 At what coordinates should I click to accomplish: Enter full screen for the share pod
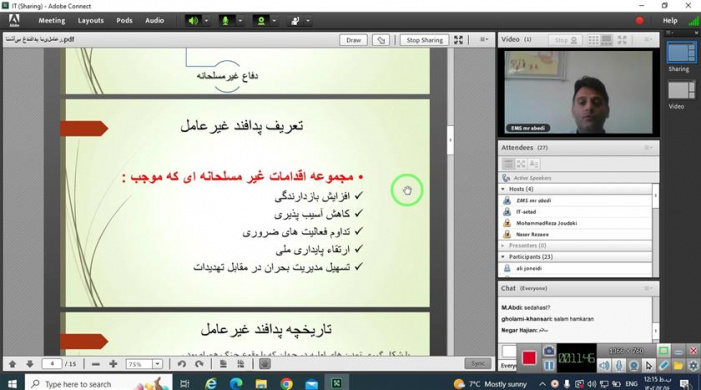pyautogui.click(x=458, y=40)
